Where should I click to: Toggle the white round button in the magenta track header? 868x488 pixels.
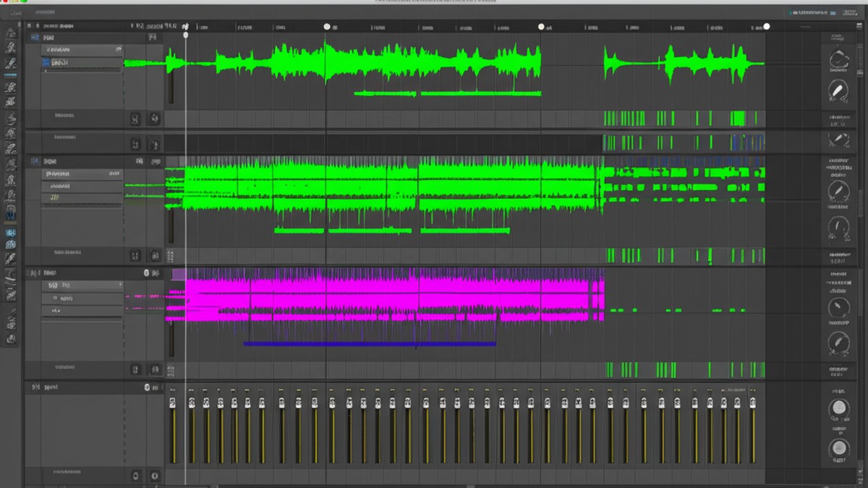click(x=146, y=273)
